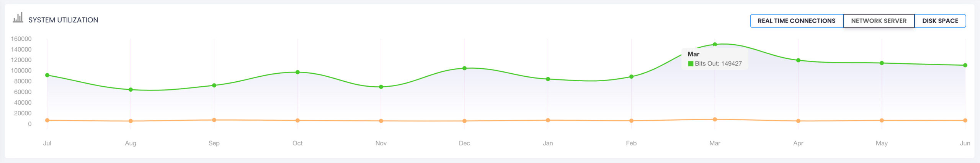Pick the green data point for August

[x=131, y=90]
